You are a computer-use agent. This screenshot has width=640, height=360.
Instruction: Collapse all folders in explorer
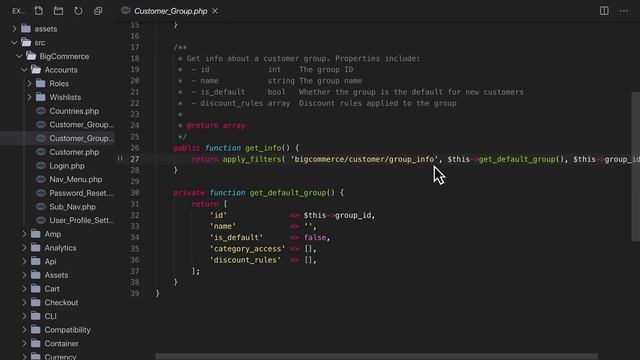98,11
